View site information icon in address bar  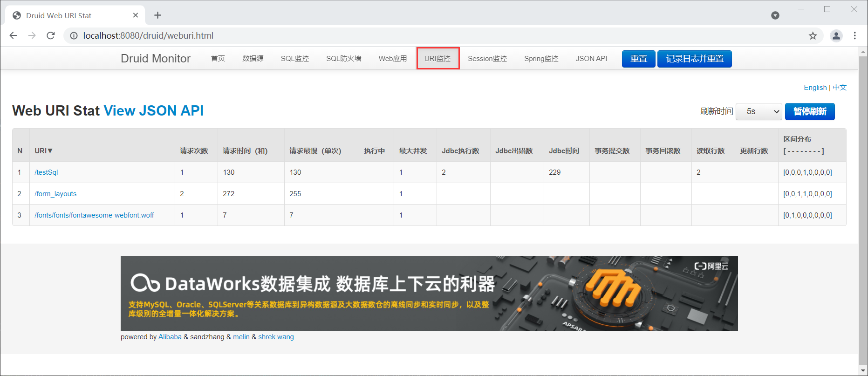tap(74, 35)
